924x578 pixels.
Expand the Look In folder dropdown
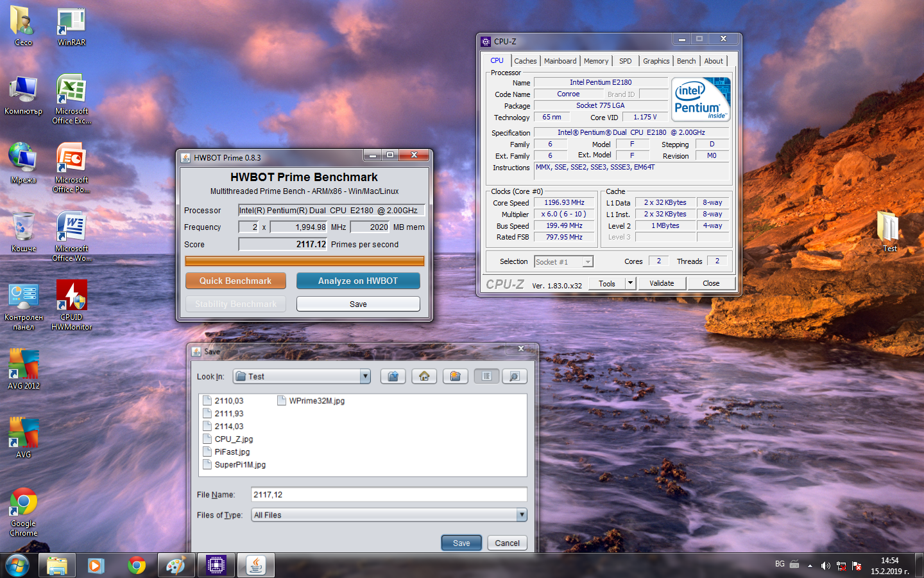point(365,376)
